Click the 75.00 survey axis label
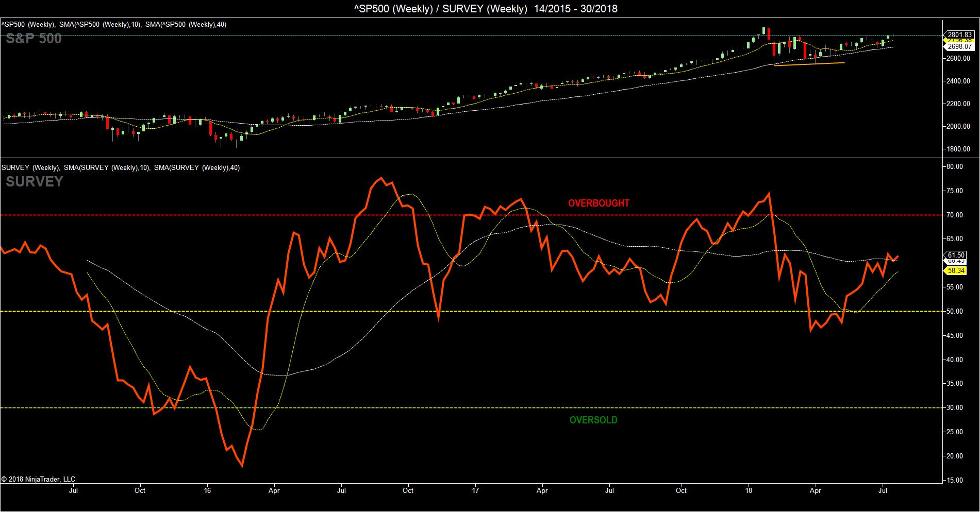980x512 pixels. click(x=955, y=191)
